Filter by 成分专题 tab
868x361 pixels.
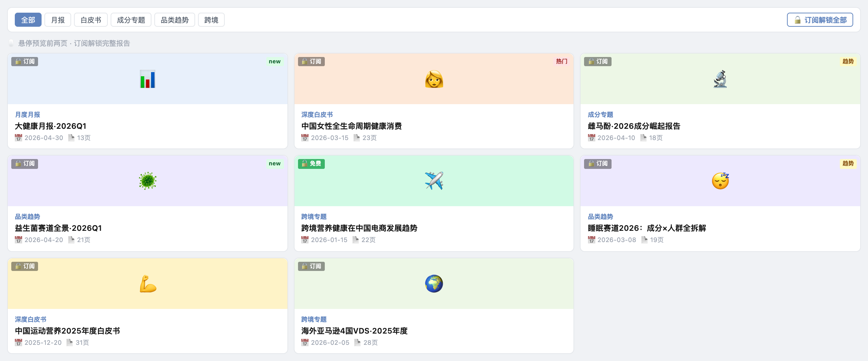pyautogui.click(x=131, y=20)
